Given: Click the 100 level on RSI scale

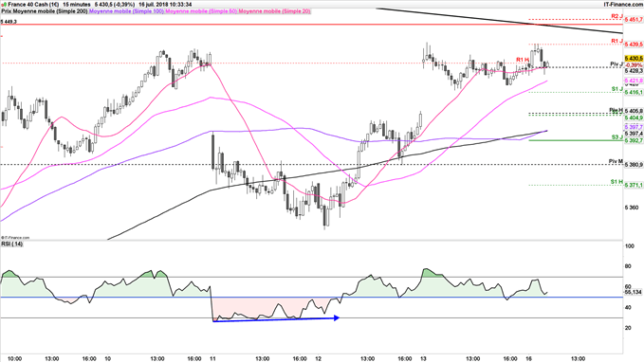Looking at the screenshot, I should (x=629, y=246).
